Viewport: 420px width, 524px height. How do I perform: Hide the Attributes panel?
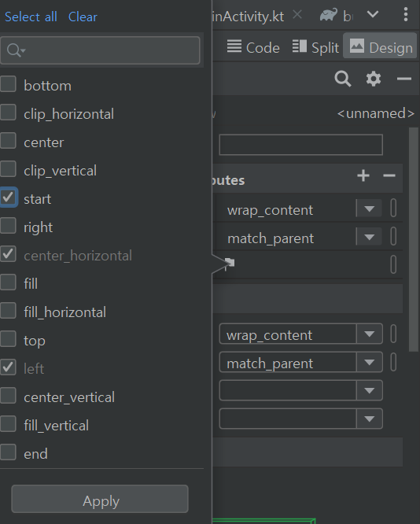tap(404, 79)
